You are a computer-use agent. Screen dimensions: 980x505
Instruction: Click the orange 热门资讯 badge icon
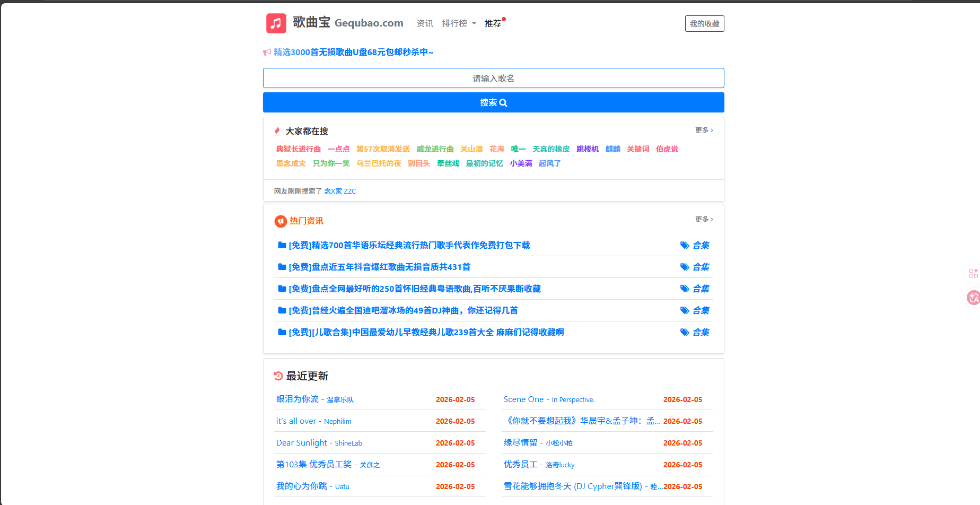pyautogui.click(x=281, y=221)
